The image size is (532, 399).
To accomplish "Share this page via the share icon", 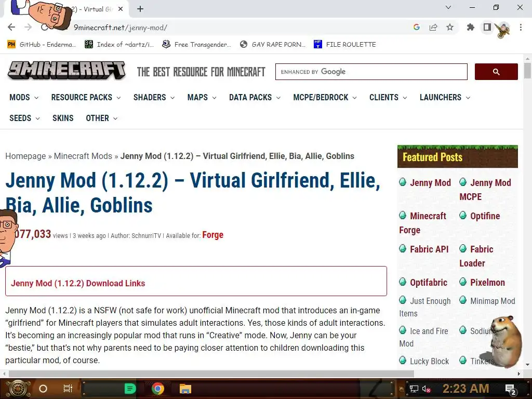I will pyautogui.click(x=433, y=28).
